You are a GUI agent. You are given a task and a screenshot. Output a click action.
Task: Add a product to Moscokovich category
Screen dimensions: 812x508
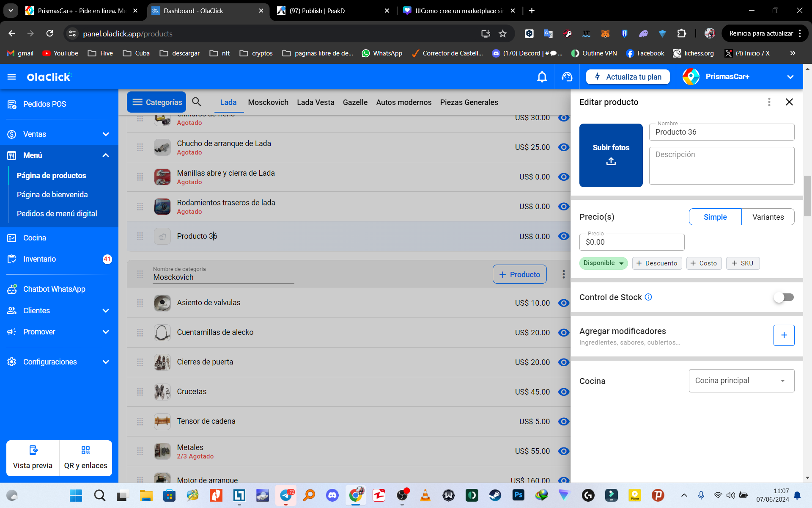tap(519, 274)
